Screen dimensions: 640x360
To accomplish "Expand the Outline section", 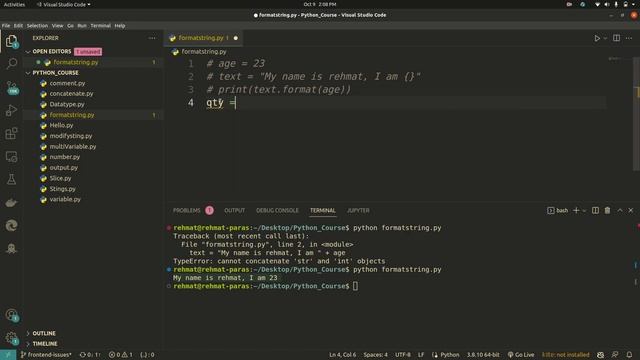I will click(x=44, y=333).
